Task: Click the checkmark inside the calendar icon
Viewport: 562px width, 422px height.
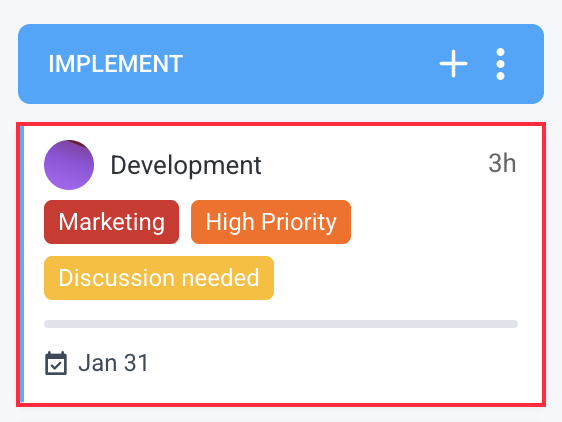Action: coord(56,366)
